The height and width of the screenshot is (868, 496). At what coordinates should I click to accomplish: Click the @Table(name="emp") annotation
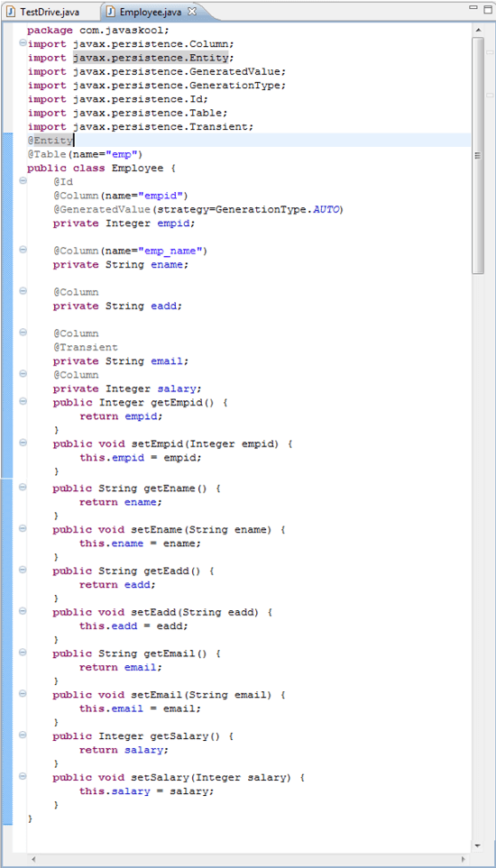(x=85, y=154)
